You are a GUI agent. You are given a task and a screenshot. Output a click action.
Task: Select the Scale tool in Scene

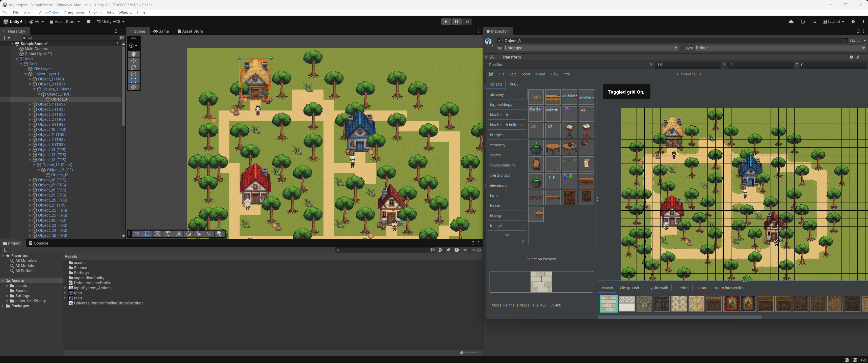(x=134, y=74)
